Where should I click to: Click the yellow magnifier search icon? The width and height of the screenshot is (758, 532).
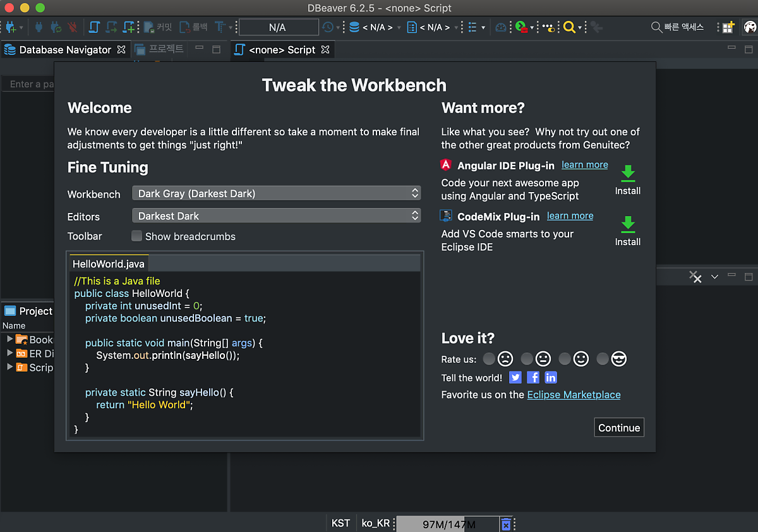click(569, 27)
